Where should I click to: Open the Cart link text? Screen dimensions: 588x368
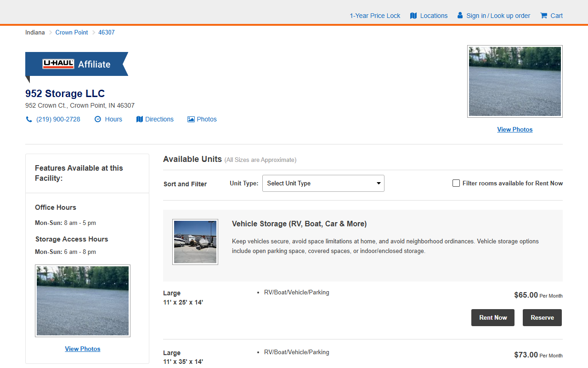coord(557,16)
